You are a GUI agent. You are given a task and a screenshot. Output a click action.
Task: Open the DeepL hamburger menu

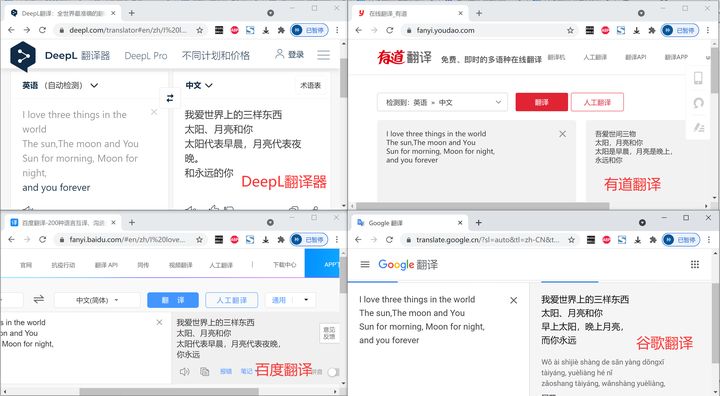tap(323, 55)
